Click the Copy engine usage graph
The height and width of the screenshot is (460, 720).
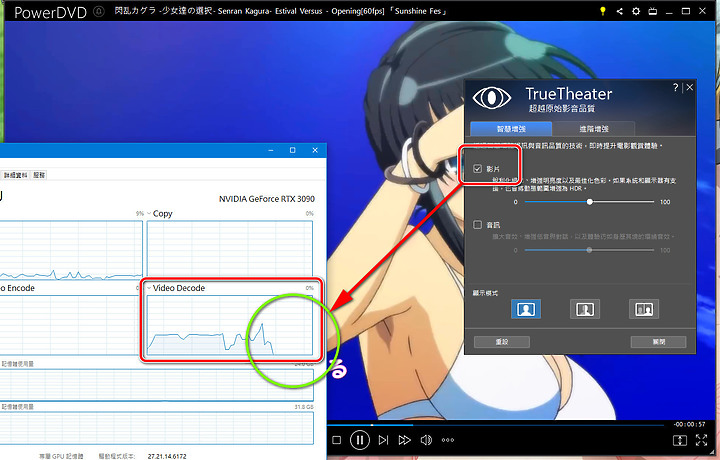(x=230, y=250)
